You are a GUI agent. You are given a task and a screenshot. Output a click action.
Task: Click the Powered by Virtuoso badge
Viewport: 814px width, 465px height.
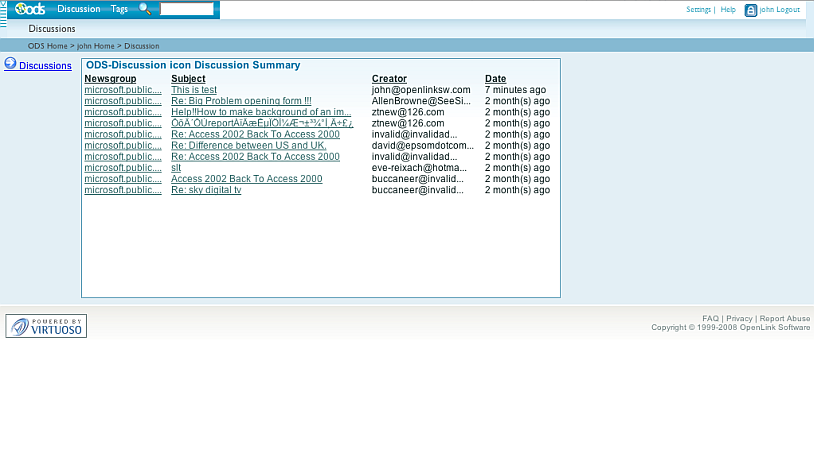coord(46,326)
